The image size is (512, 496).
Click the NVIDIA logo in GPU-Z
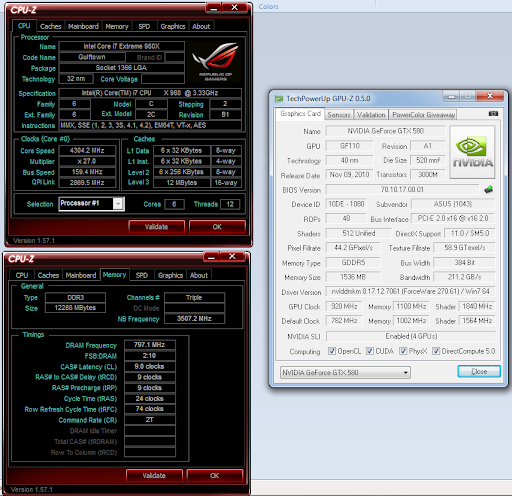click(472, 152)
